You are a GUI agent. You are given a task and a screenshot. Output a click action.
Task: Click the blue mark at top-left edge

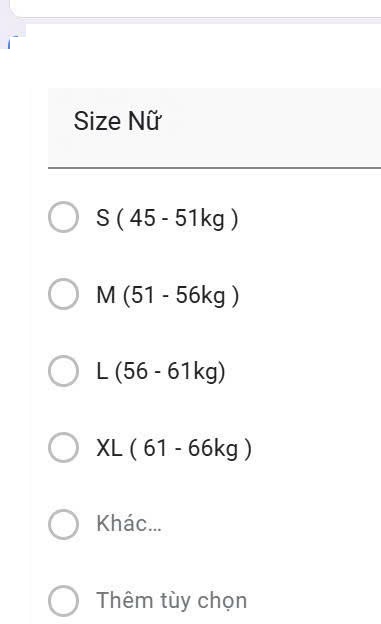pos(10,42)
